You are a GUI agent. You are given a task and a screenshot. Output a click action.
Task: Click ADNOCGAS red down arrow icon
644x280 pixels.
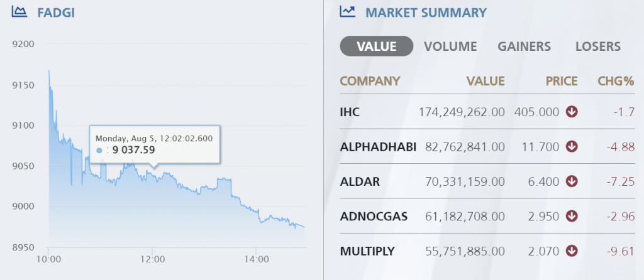pos(572,217)
